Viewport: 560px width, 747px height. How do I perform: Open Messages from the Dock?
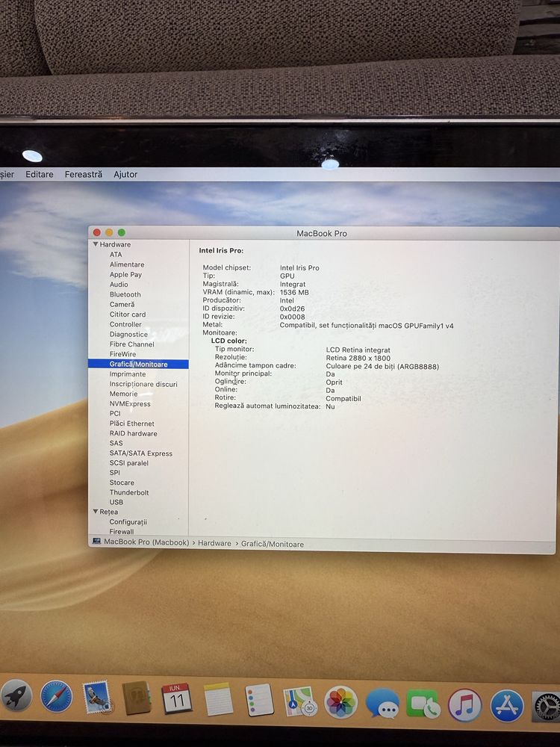click(x=382, y=704)
